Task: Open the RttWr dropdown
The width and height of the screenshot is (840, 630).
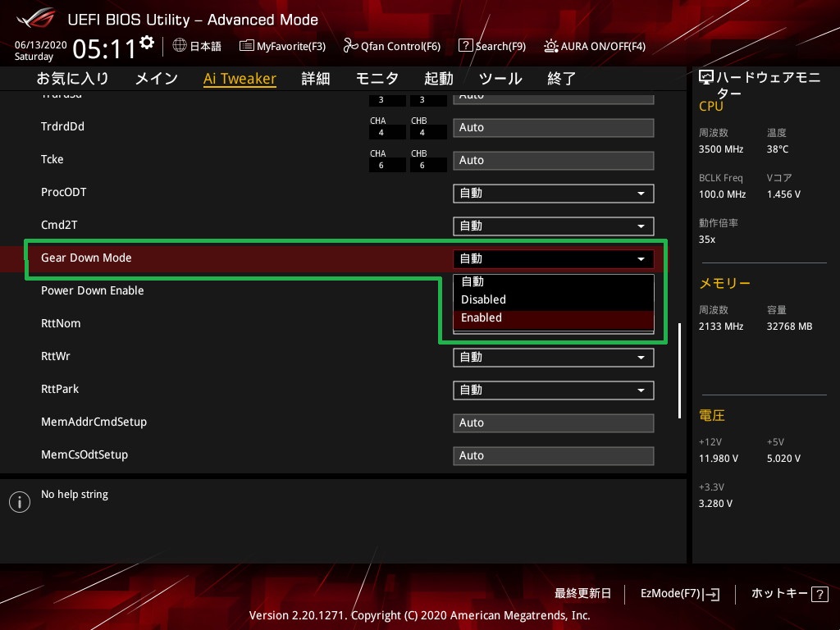Action: coord(554,358)
